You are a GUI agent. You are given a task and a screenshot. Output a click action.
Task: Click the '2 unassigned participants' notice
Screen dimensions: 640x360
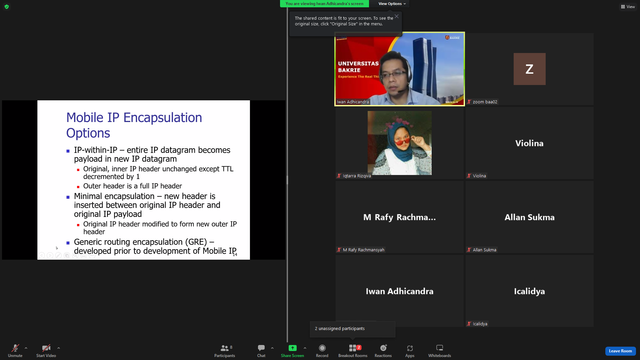pyautogui.click(x=353, y=329)
